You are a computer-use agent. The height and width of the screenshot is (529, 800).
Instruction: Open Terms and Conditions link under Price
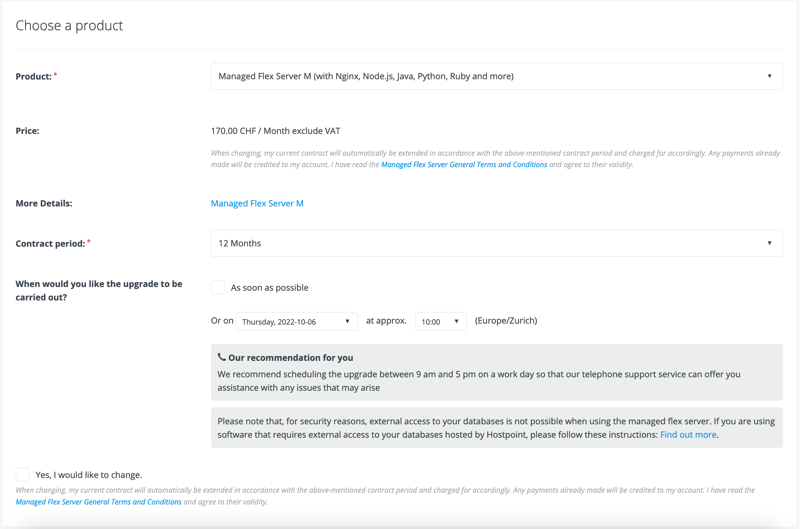click(x=464, y=164)
